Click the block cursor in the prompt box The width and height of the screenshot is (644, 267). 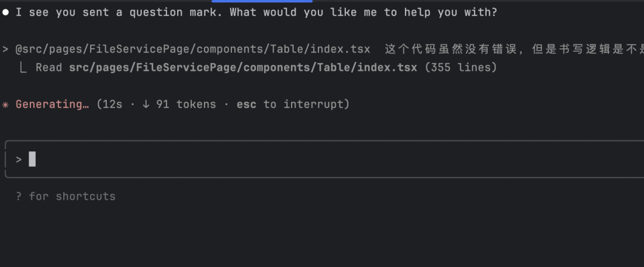(32, 159)
